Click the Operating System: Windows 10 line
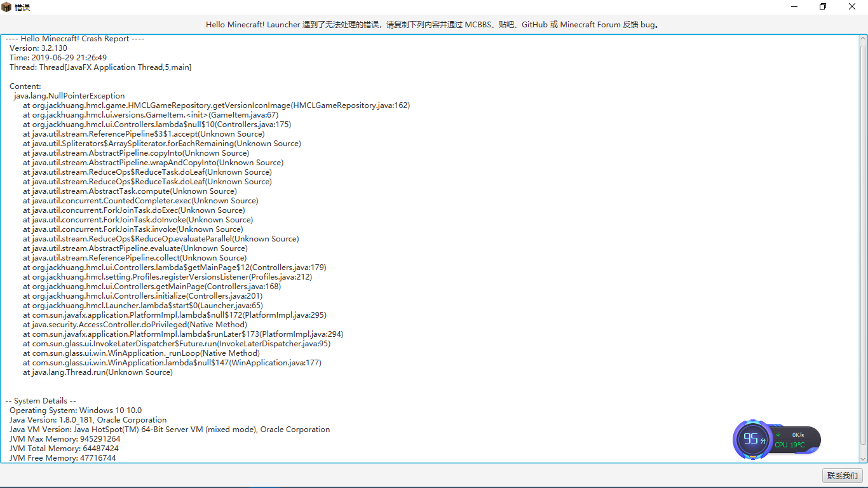The height and width of the screenshot is (488, 868). (x=75, y=410)
